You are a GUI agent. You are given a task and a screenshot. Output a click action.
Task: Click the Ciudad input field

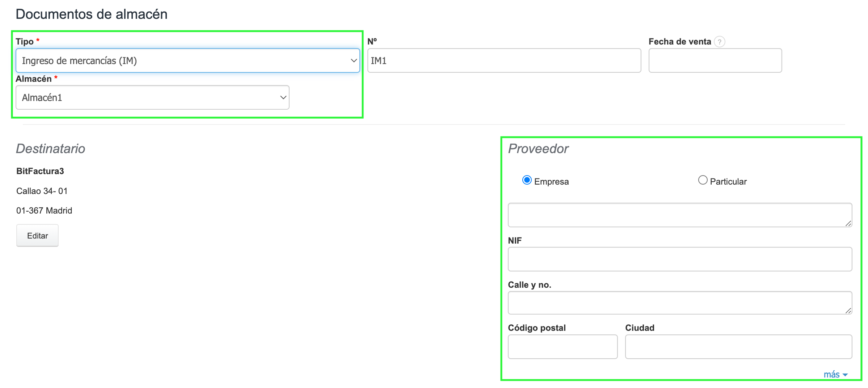pos(738,347)
